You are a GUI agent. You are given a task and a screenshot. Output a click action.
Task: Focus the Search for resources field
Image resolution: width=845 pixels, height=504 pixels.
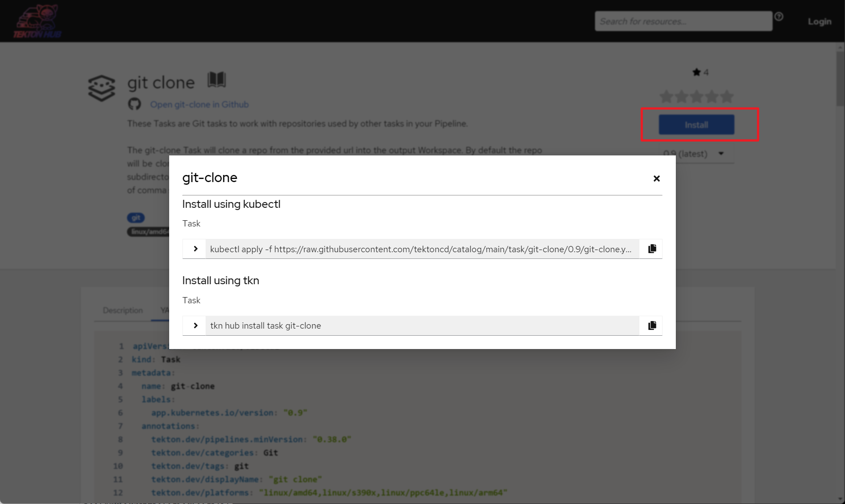[x=683, y=21]
